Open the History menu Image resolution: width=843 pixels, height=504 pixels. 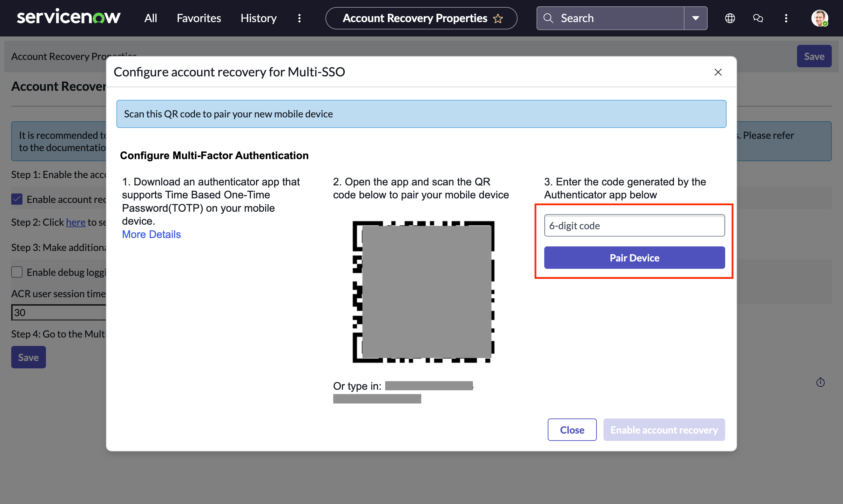pyautogui.click(x=258, y=18)
